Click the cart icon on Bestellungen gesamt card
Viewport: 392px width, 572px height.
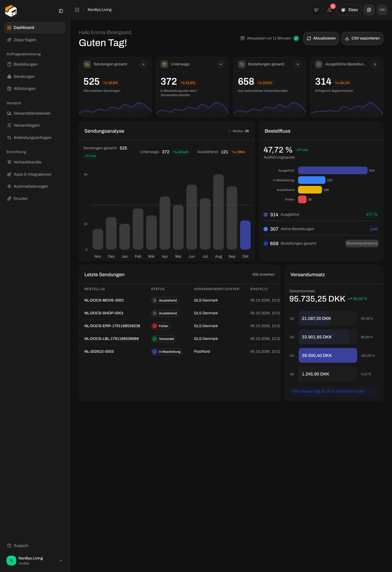pos(241,64)
